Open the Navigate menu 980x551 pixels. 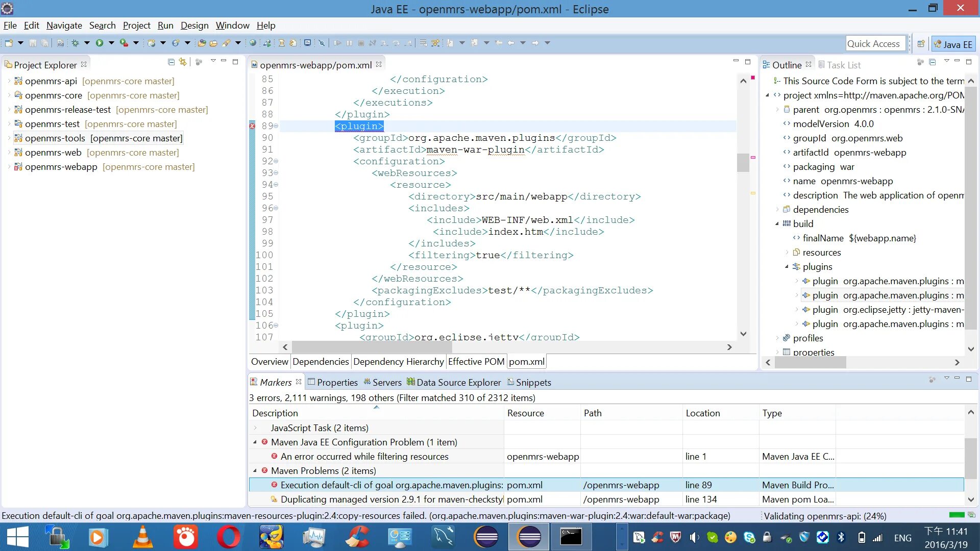pyautogui.click(x=64, y=26)
